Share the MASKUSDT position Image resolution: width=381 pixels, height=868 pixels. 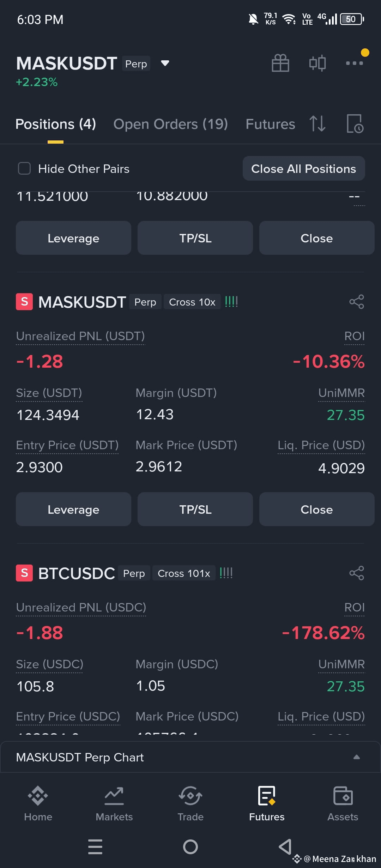357,302
